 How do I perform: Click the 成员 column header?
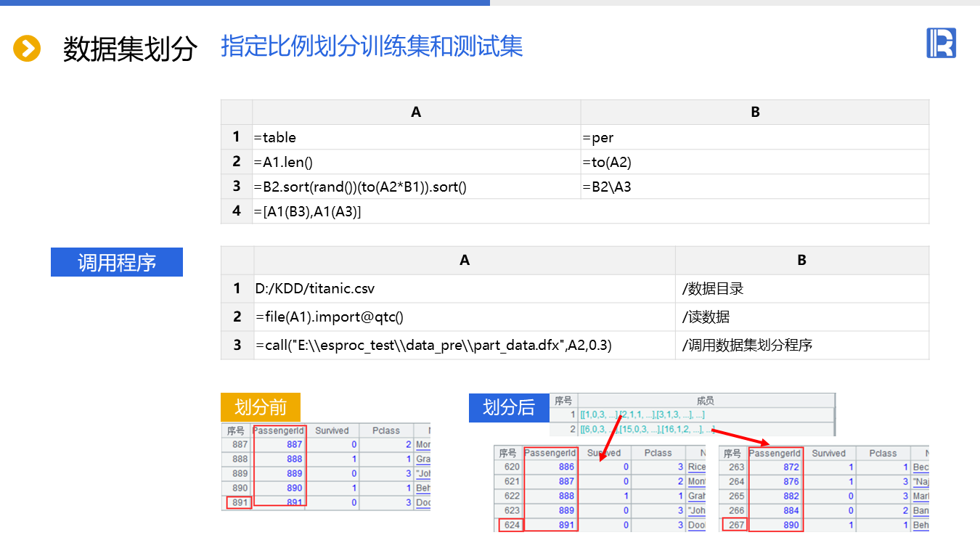point(705,401)
